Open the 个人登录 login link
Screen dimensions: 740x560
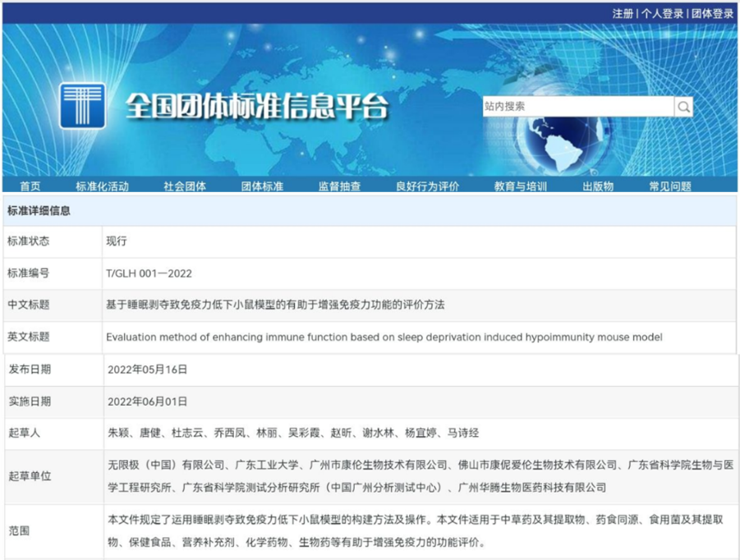pos(662,14)
